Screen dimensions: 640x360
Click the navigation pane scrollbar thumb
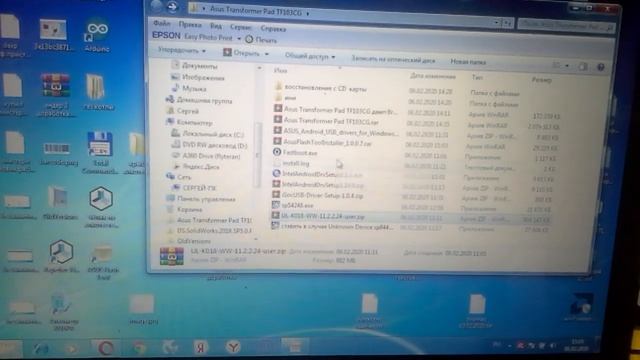pos(258,155)
